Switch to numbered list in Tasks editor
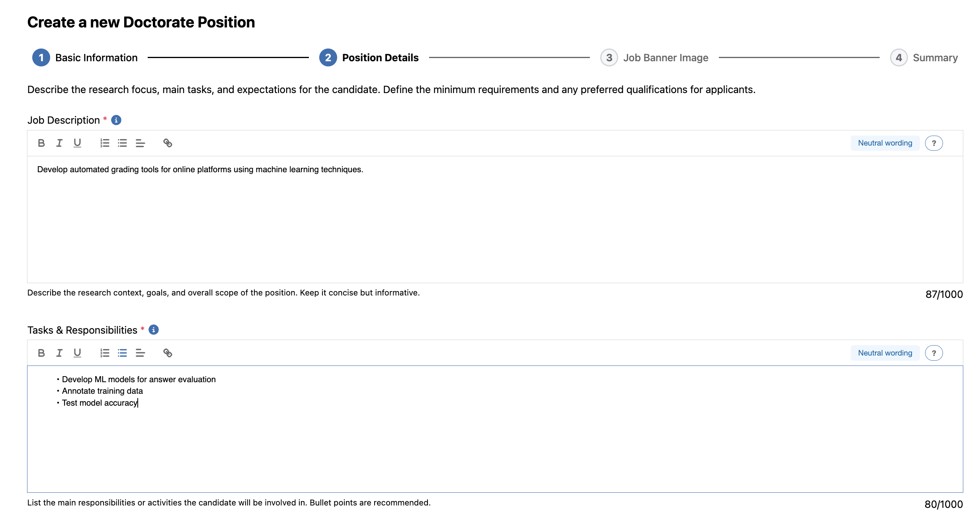 (104, 353)
